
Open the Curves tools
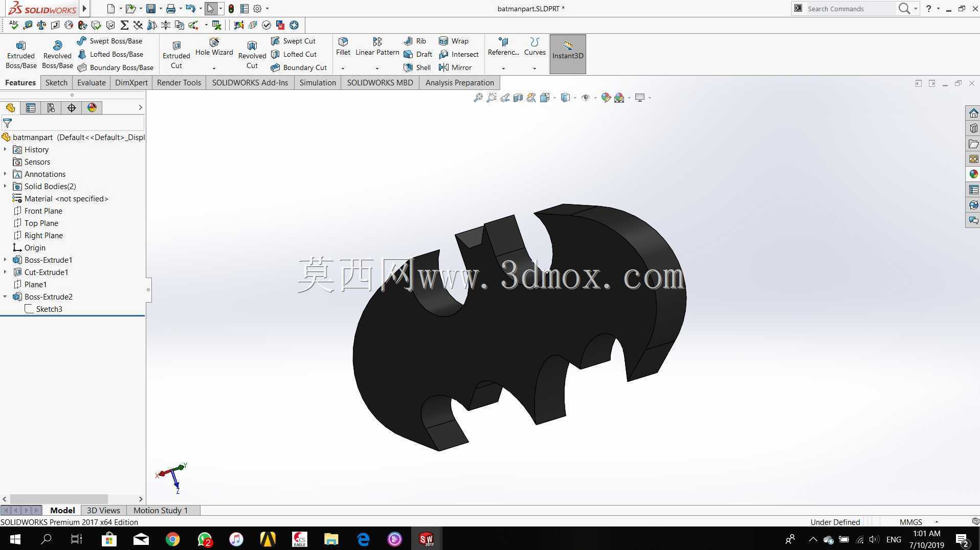click(535, 47)
